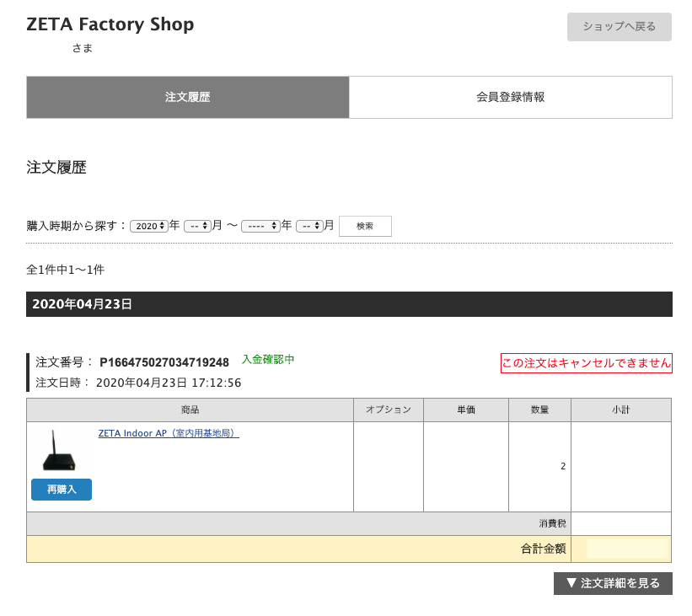The image size is (692, 616).
Task: Click the 2020年04月23日 date header bar
Action: [349, 304]
